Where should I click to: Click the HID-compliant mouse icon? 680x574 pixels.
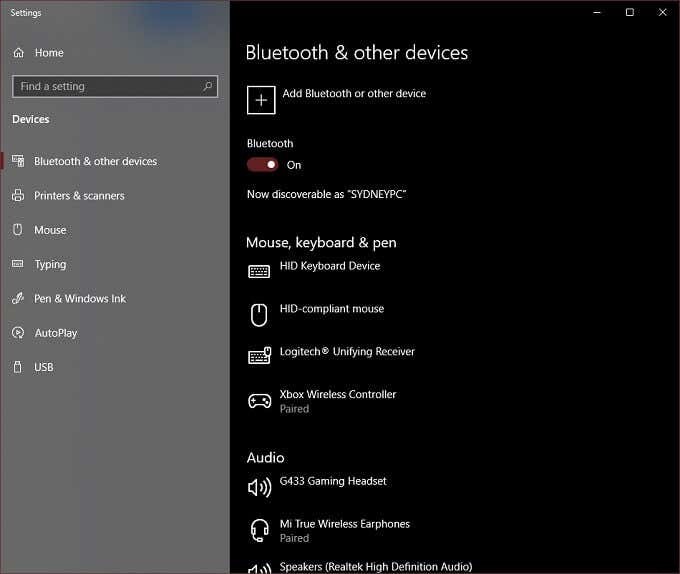point(259,315)
